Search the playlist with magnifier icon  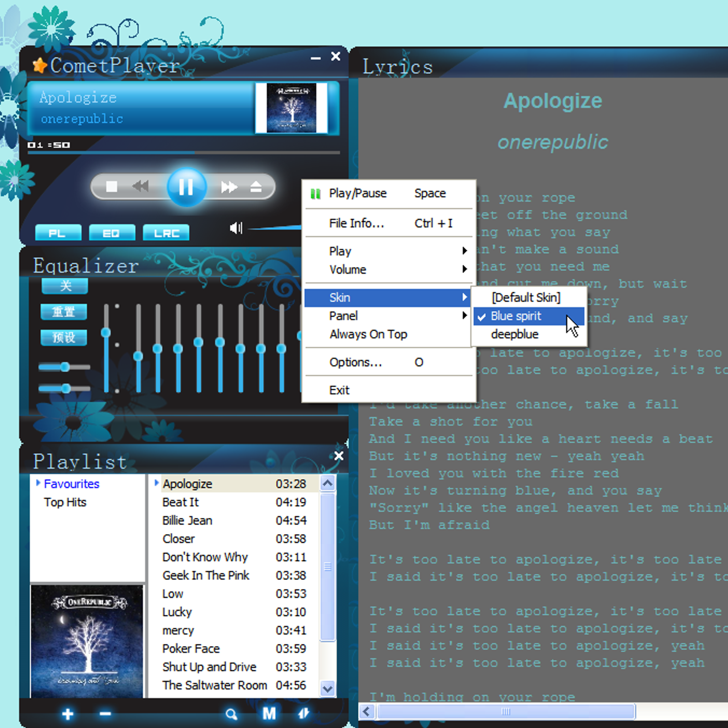pyautogui.click(x=232, y=714)
